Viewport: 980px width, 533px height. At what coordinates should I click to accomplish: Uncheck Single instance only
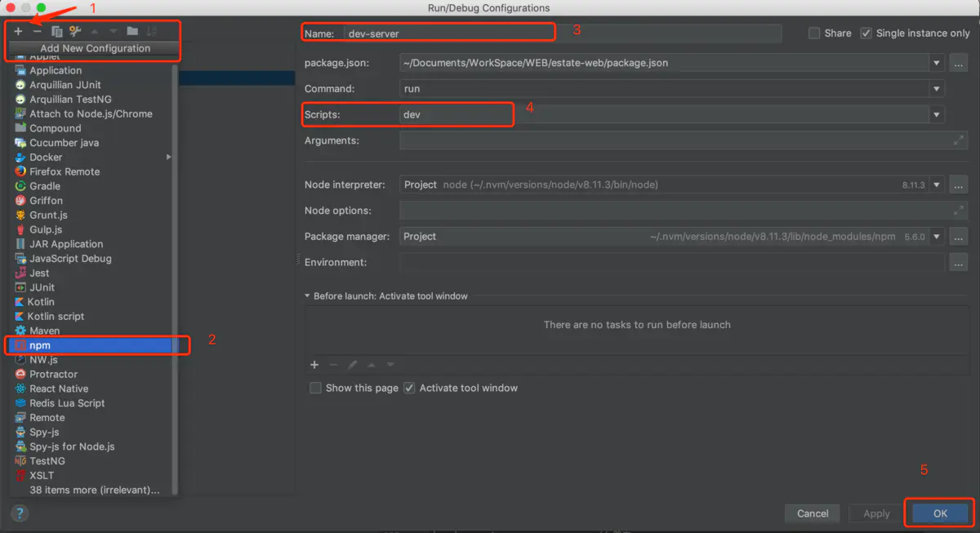[866, 33]
